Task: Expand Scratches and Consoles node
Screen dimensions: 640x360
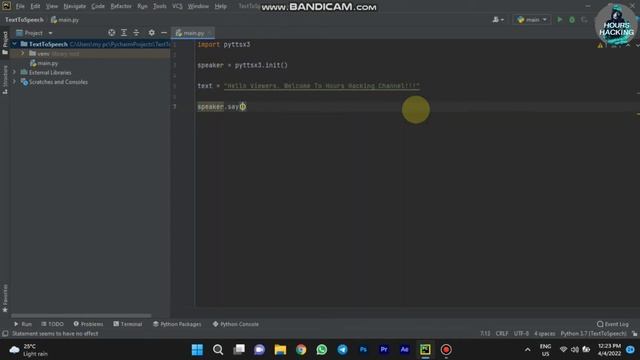Action: (x=15, y=81)
